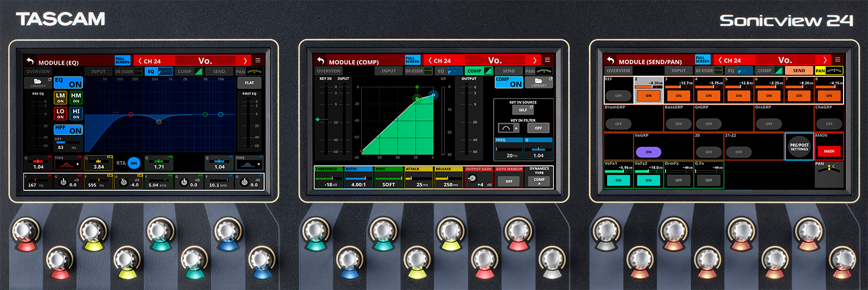Toggle the RTA ON button
This screenshot has width=868, height=290.
[133, 163]
